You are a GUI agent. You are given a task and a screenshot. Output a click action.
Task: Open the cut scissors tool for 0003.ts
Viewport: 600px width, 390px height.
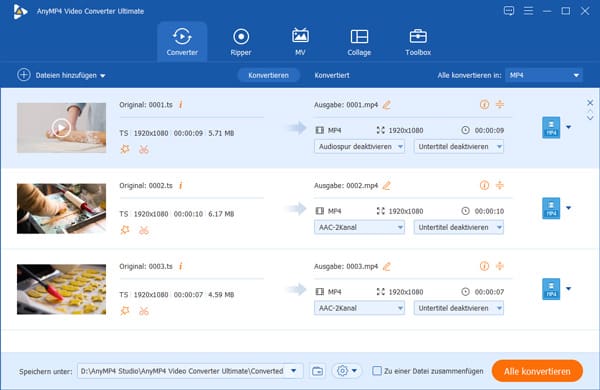click(x=144, y=311)
